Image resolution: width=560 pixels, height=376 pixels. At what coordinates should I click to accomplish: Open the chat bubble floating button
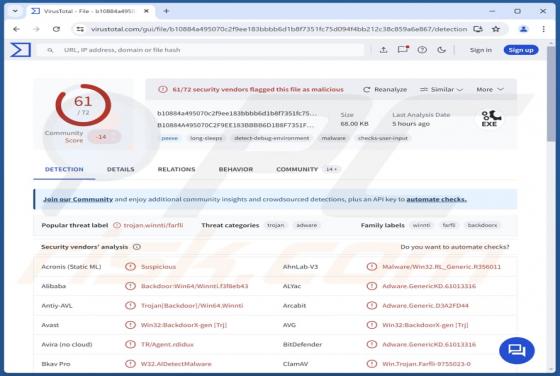(517, 350)
